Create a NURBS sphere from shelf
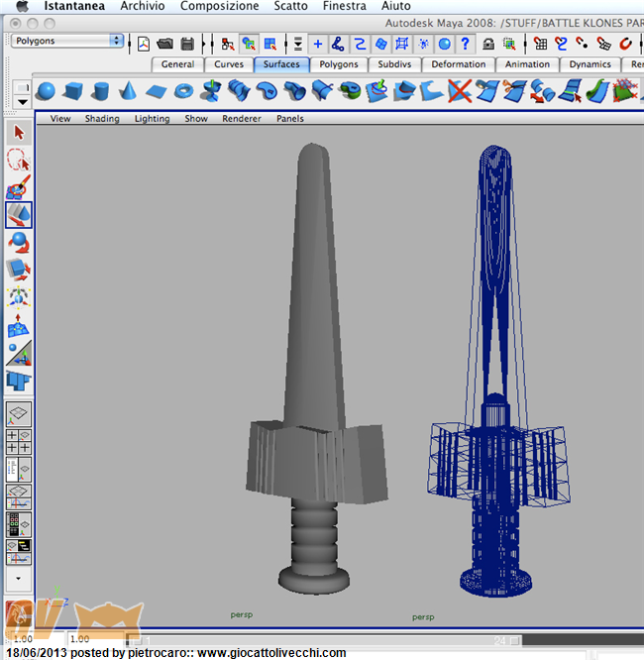The height and width of the screenshot is (660, 644). [x=46, y=92]
